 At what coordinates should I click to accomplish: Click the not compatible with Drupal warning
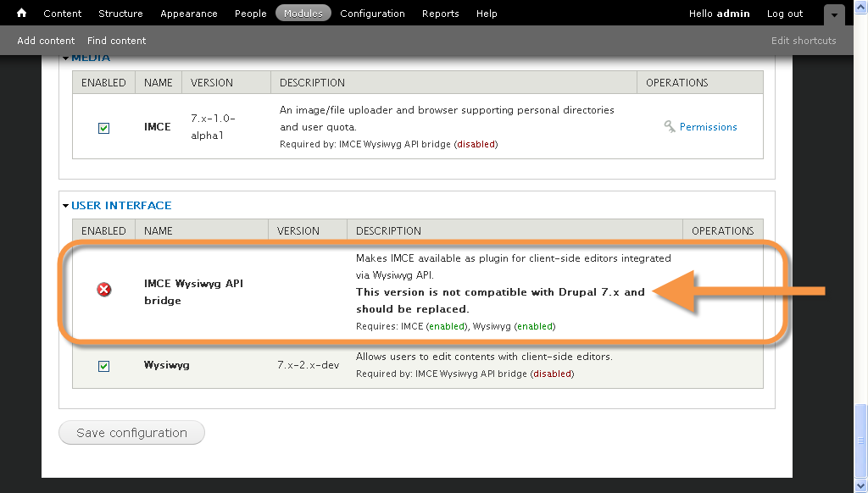500,301
